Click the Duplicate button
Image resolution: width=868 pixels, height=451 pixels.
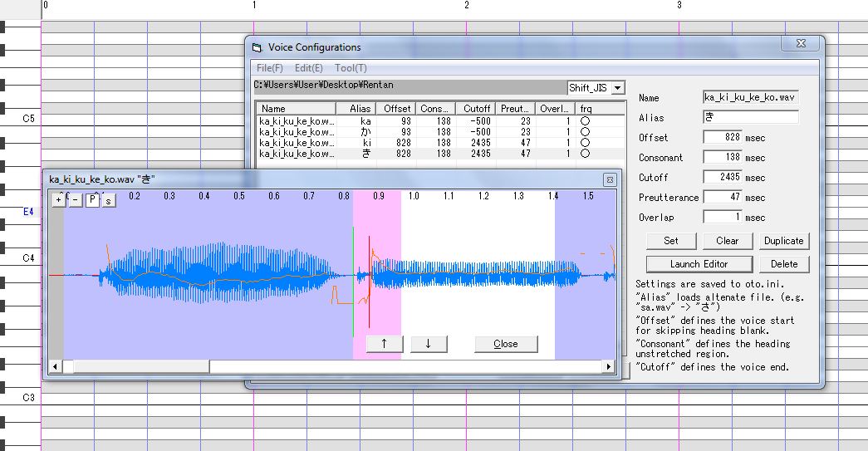click(x=784, y=241)
